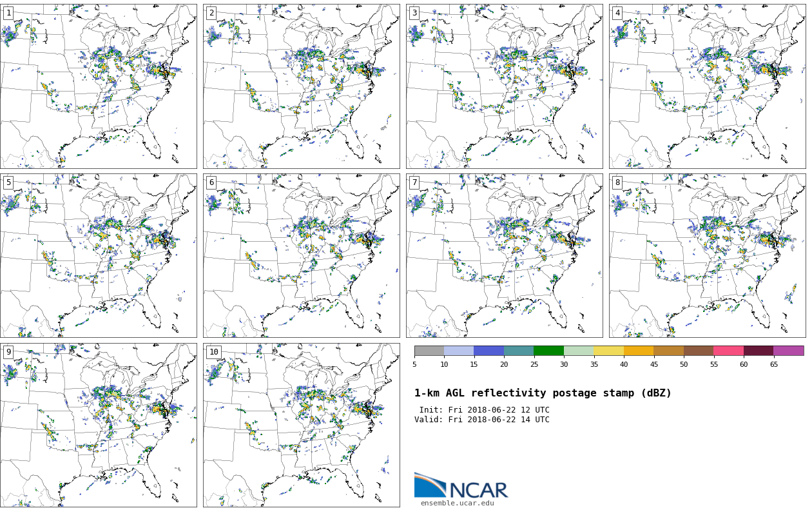Viewport: 812px width, 508px height.
Task: Click the blue 15-20 dBZ color swatch
Action: tap(488, 351)
